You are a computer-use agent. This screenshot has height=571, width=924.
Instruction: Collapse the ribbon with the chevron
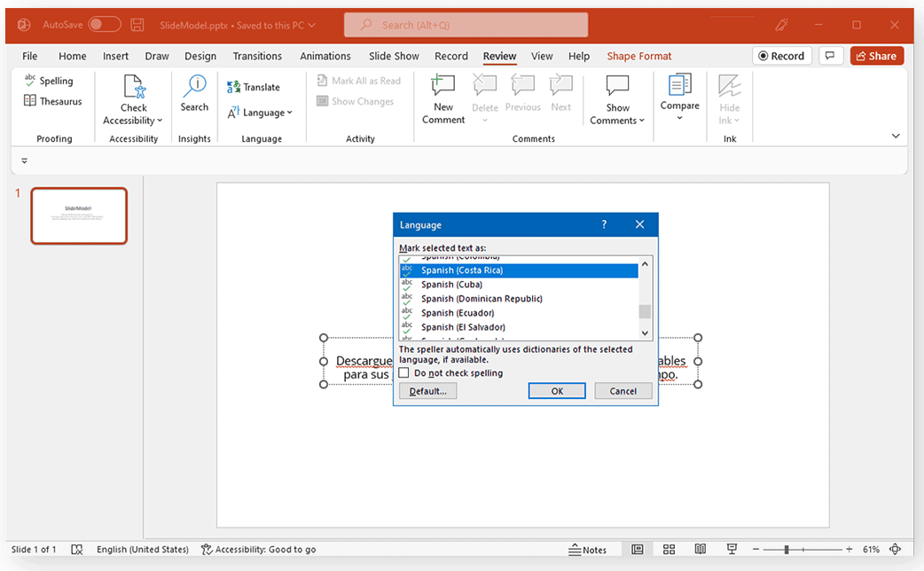coord(896,137)
